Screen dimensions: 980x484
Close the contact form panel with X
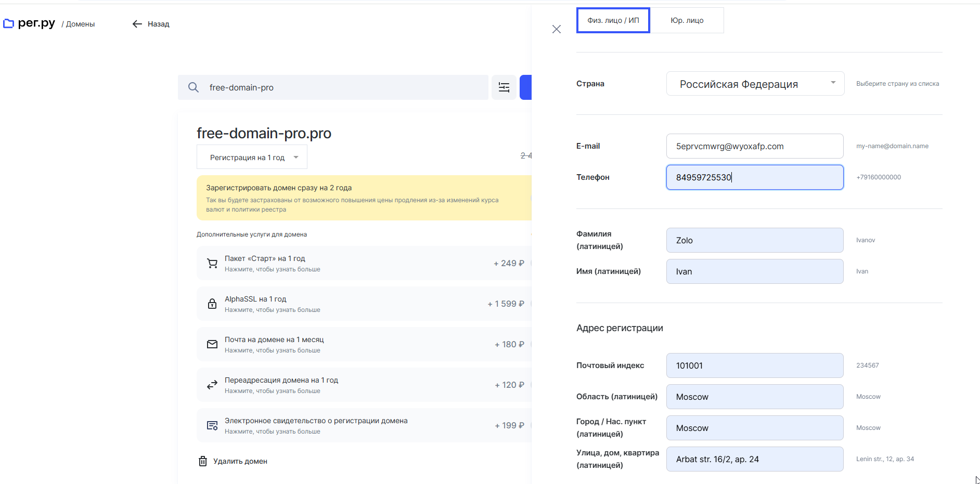(557, 29)
